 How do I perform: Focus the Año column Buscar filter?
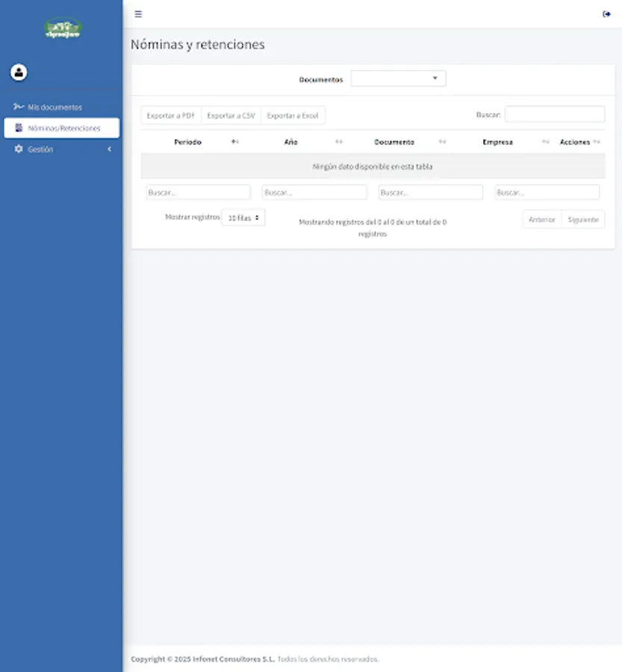pyautogui.click(x=314, y=192)
